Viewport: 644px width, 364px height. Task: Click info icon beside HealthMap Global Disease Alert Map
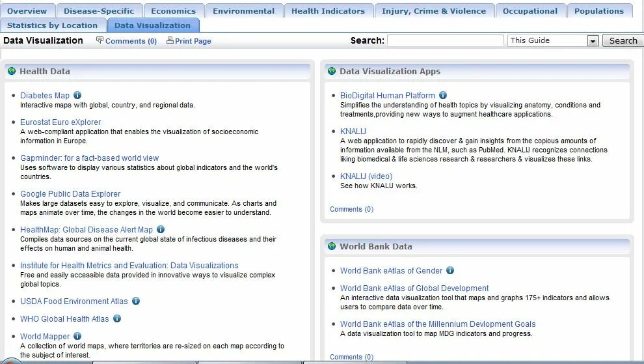(161, 229)
